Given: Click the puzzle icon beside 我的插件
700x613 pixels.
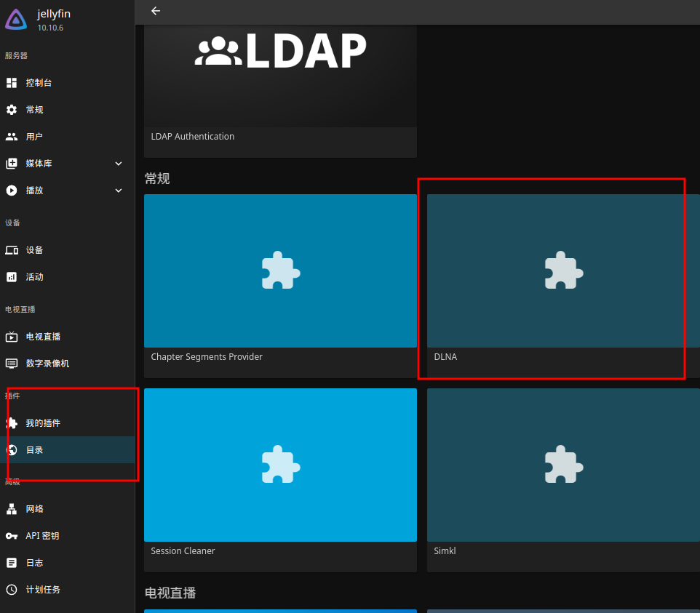Looking at the screenshot, I should [x=12, y=423].
